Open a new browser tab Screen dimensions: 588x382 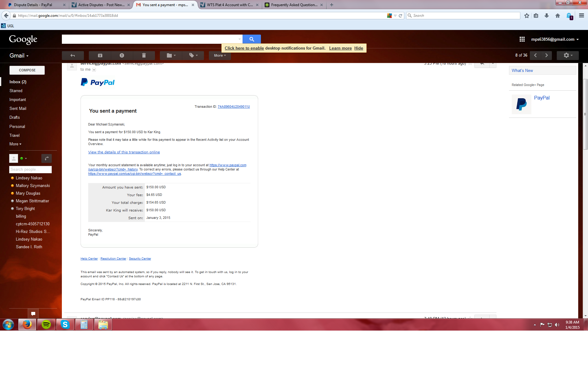tap(331, 5)
